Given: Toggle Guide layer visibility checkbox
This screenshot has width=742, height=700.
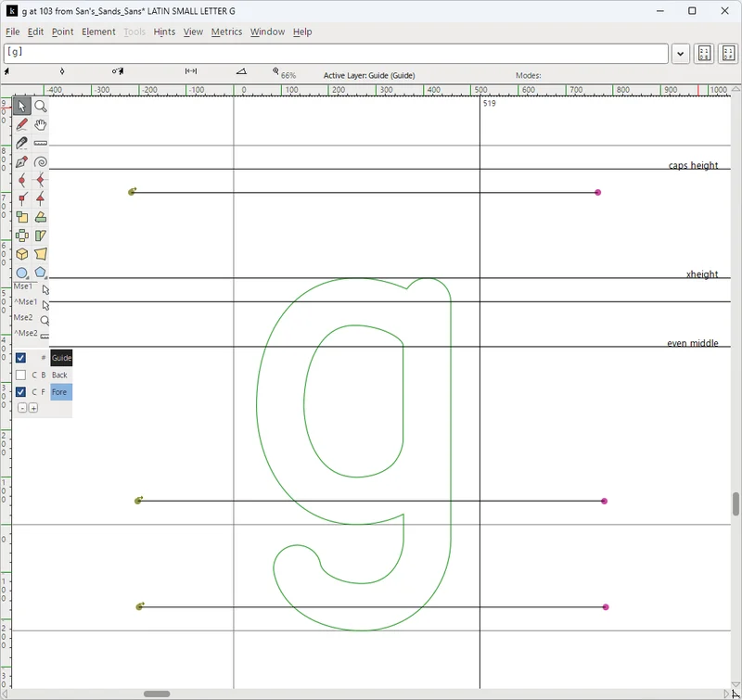Looking at the screenshot, I should (x=20, y=358).
